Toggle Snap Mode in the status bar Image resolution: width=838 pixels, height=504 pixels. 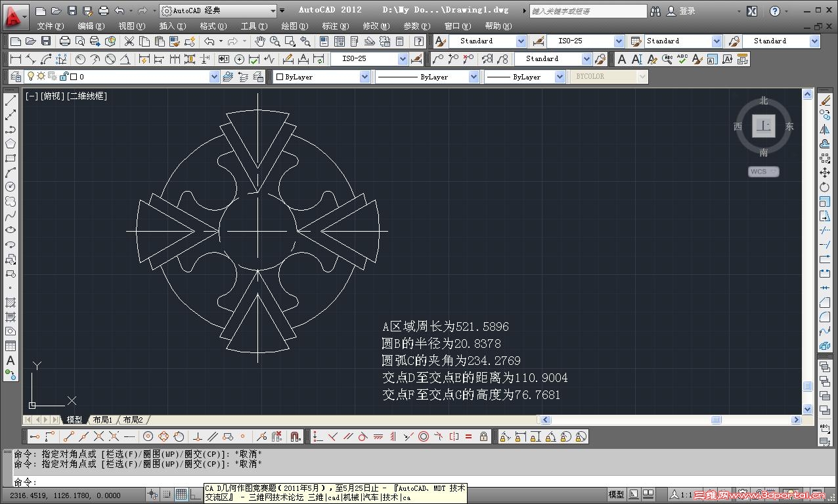click(x=166, y=495)
